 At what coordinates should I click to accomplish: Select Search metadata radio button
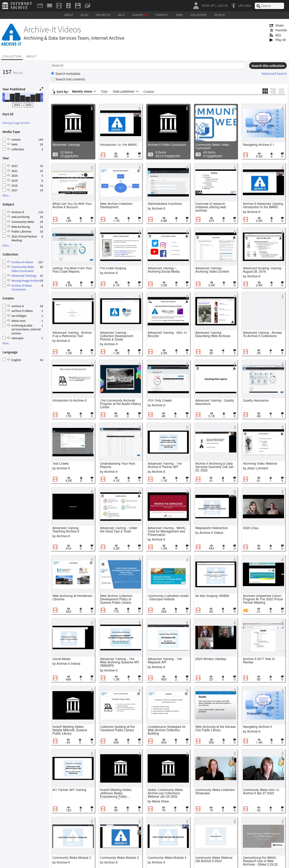[x=52, y=73]
